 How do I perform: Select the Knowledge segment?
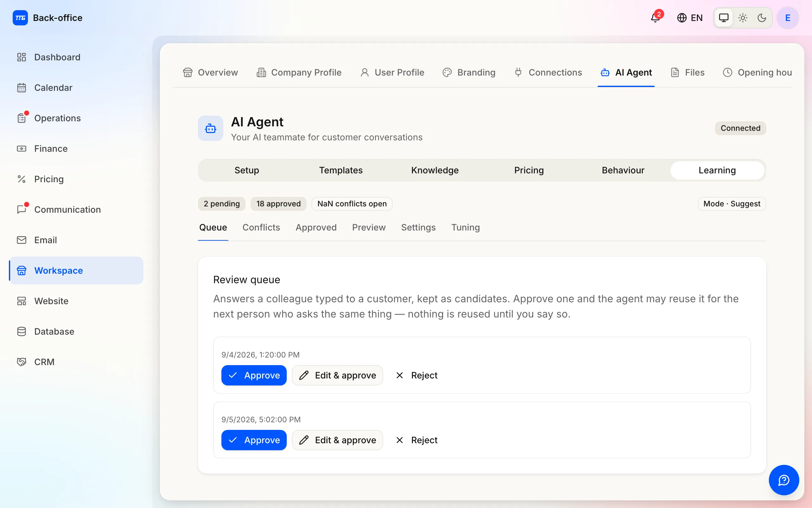435,170
